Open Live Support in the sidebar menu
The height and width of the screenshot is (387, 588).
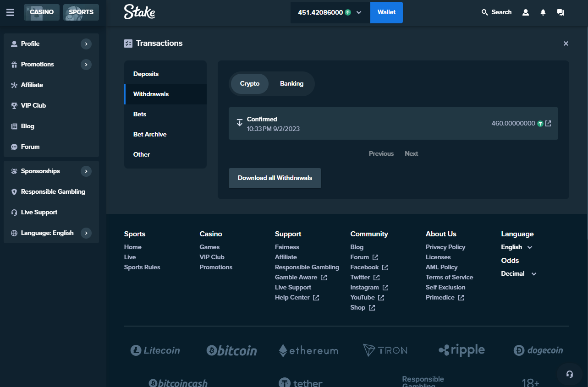point(51,213)
